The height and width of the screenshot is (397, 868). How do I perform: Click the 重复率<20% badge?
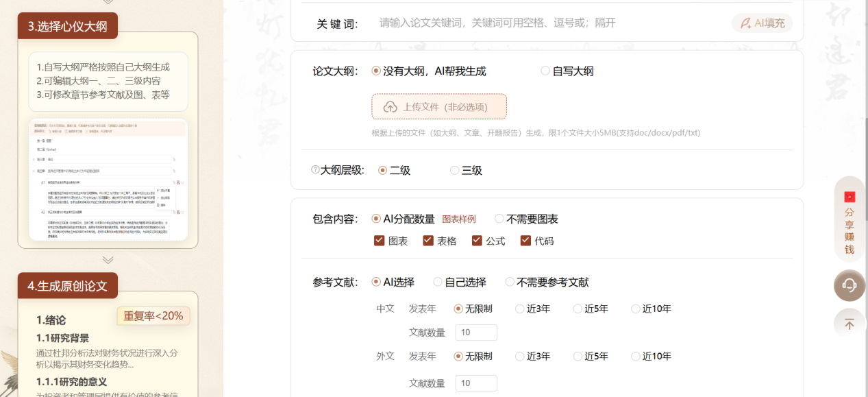pyautogui.click(x=153, y=316)
